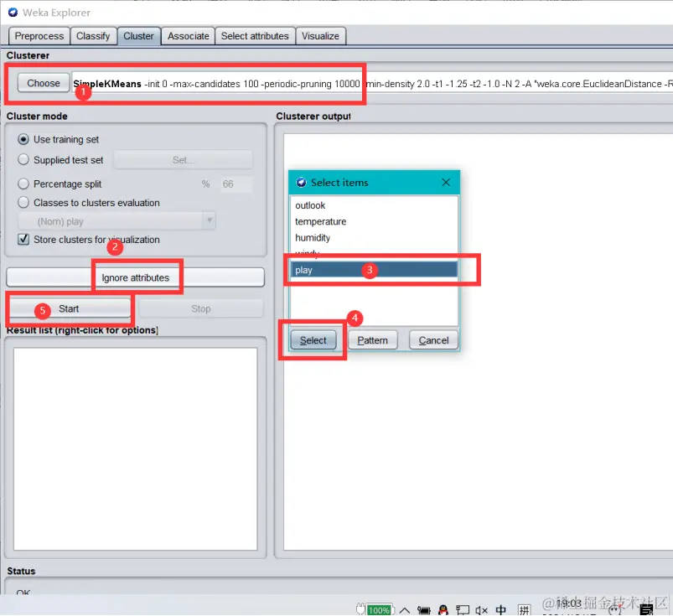
Task: Click the muted volume tray icon
Action: 482,610
